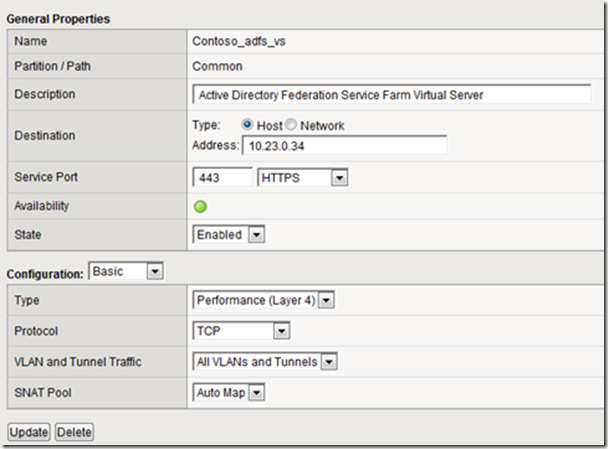
Task: Click the Delete button
Action: click(x=74, y=432)
